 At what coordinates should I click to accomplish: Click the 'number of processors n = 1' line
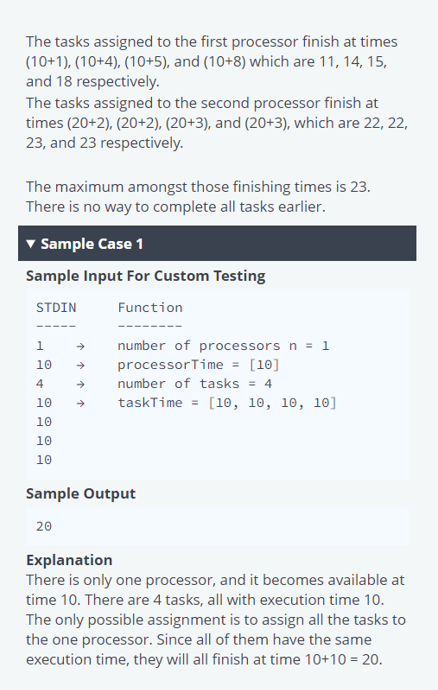point(223,346)
